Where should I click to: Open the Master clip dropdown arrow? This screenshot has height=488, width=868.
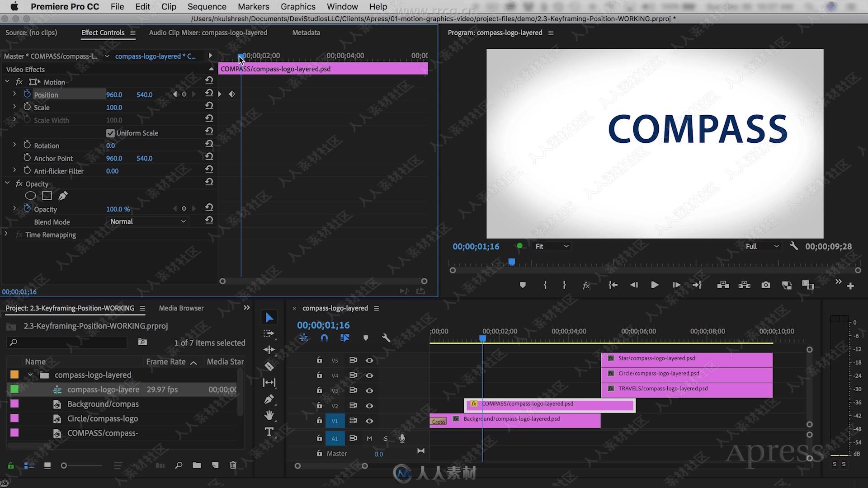click(107, 56)
